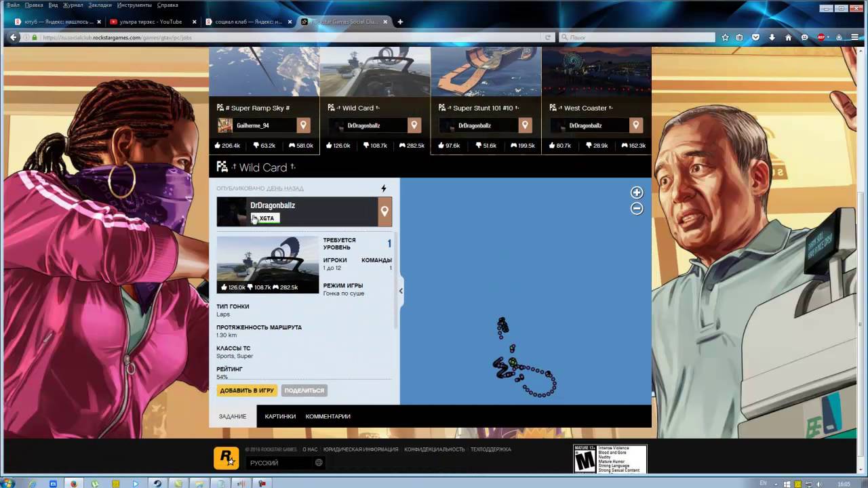The image size is (868, 488).
Task: Click the browser search field
Action: (x=636, y=37)
